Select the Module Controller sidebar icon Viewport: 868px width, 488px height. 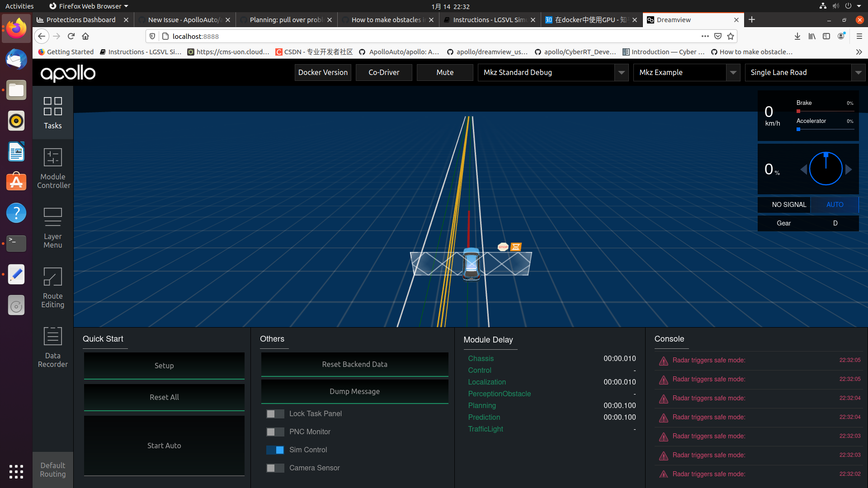[x=52, y=168]
